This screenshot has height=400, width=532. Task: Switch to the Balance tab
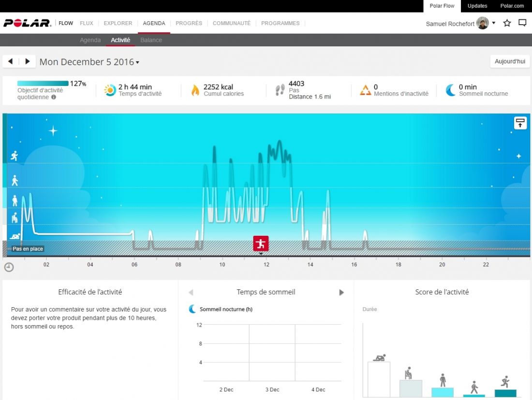[151, 40]
